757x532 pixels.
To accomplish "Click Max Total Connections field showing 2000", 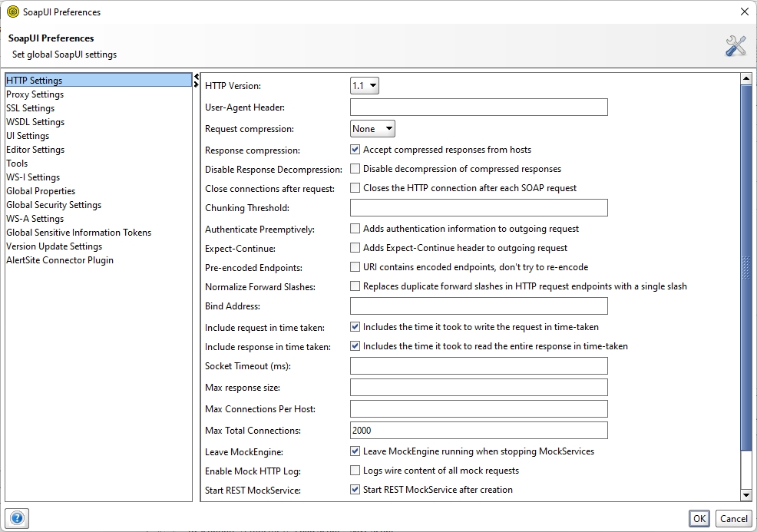I will pyautogui.click(x=479, y=430).
